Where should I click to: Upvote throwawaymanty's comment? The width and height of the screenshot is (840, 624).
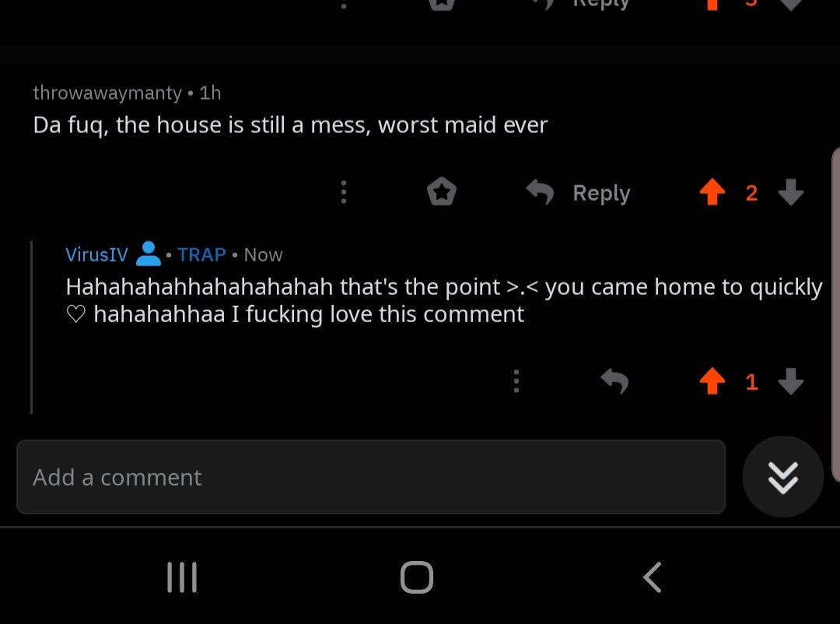(x=712, y=192)
